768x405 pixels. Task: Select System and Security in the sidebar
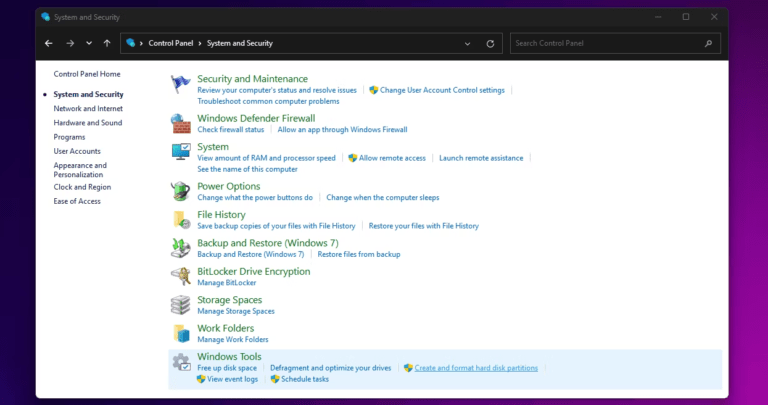(x=88, y=94)
